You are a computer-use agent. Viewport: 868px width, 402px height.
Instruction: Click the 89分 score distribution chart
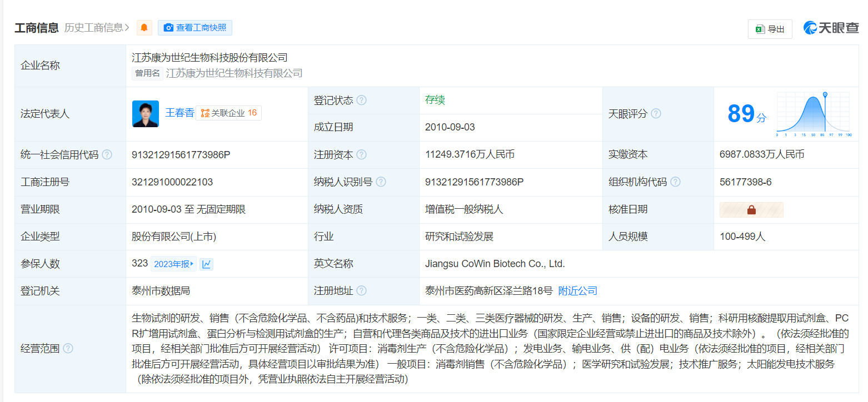click(x=814, y=114)
